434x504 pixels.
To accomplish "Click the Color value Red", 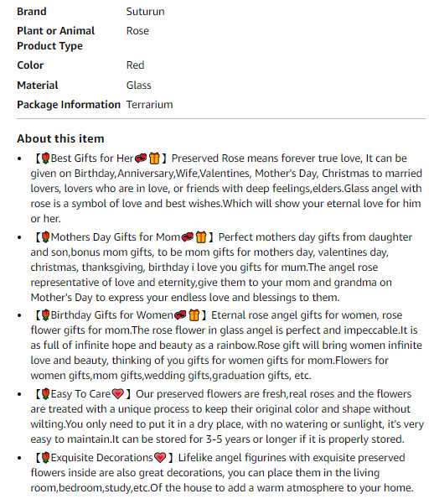I will [135, 65].
